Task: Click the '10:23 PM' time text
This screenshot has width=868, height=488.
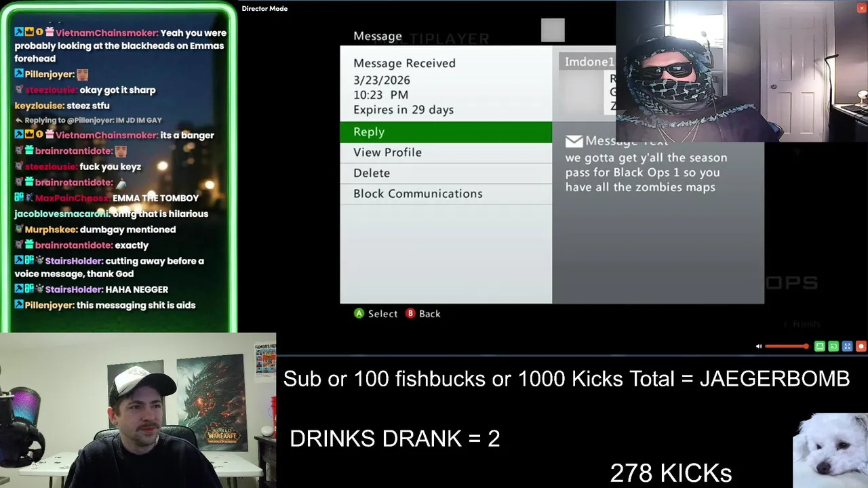Action: pos(380,95)
